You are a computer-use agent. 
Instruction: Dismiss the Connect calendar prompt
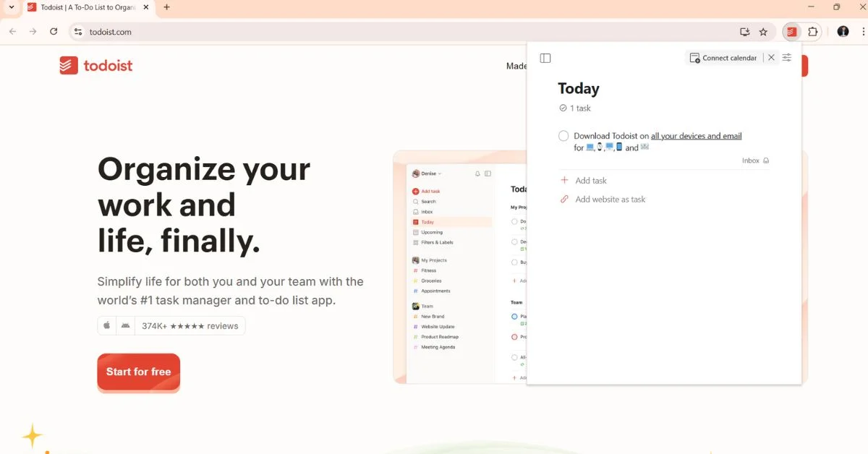click(x=771, y=58)
